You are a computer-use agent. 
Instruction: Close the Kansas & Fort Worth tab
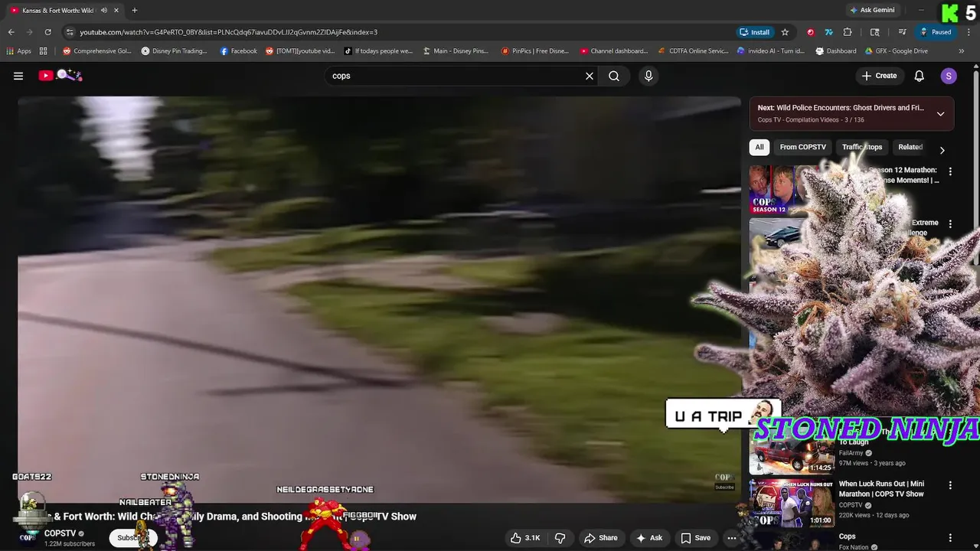[116, 10]
